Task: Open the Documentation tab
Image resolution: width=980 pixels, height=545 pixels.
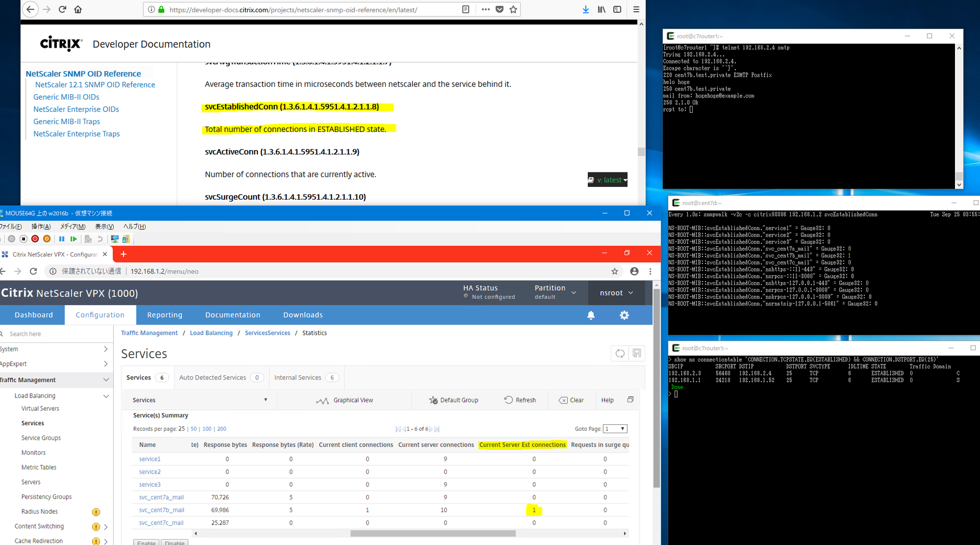Action: tap(232, 315)
